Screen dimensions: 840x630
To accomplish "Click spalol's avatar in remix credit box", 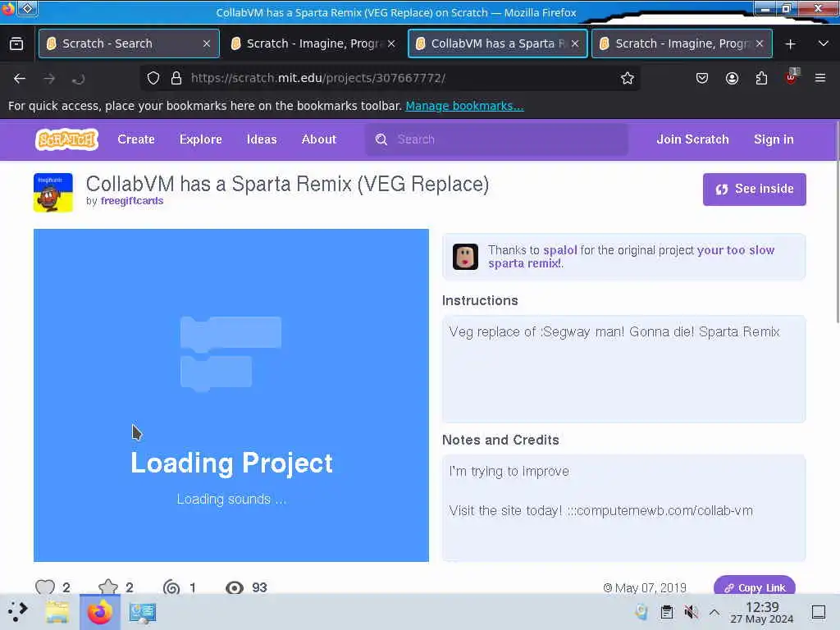I will click(465, 257).
